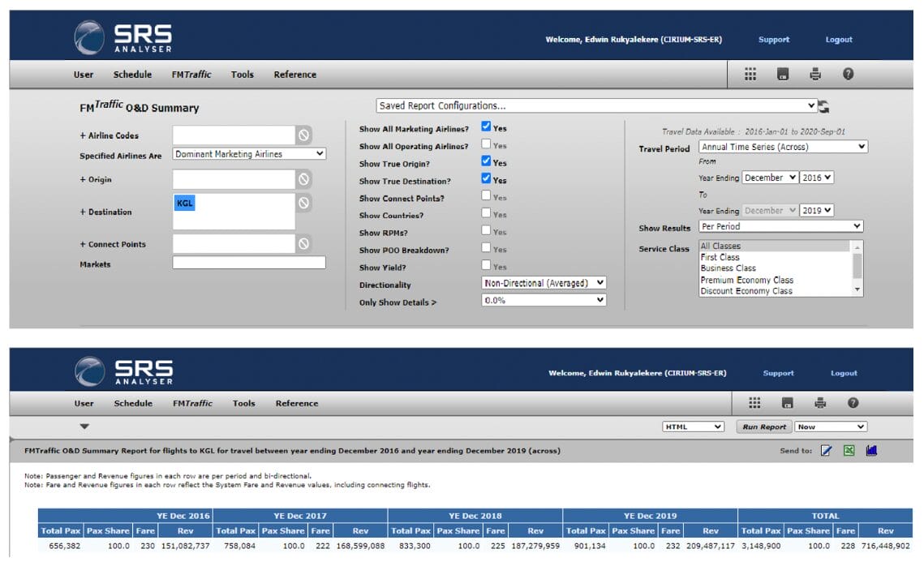This screenshot has width=924, height=566.
Task: Select Business Class in Service Class list
Action: click(728, 268)
